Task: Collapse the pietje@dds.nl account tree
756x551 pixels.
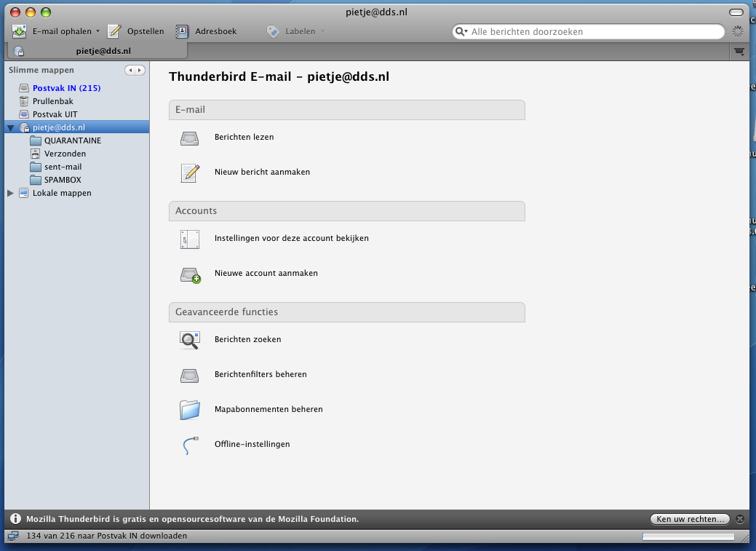Action: pos(11,128)
